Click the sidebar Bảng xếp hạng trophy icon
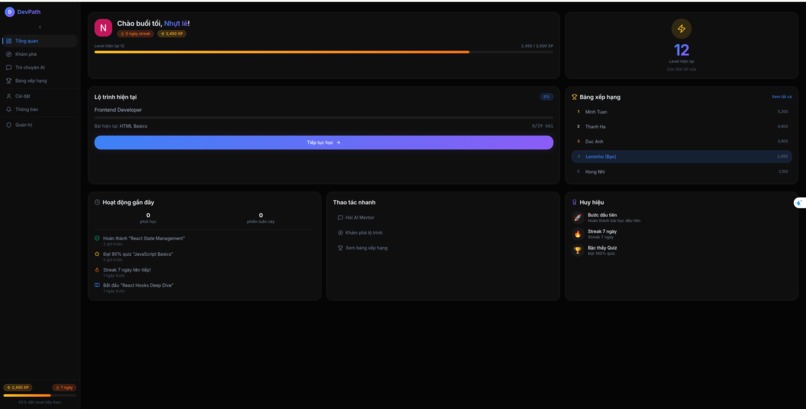Screen dimensions: 806x409 9,81
